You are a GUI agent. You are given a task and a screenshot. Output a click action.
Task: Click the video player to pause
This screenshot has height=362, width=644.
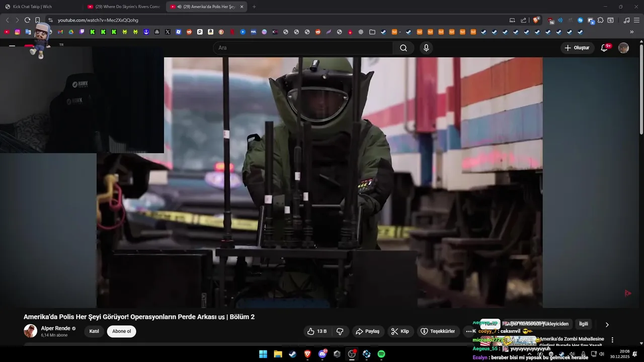tap(319, 182)
